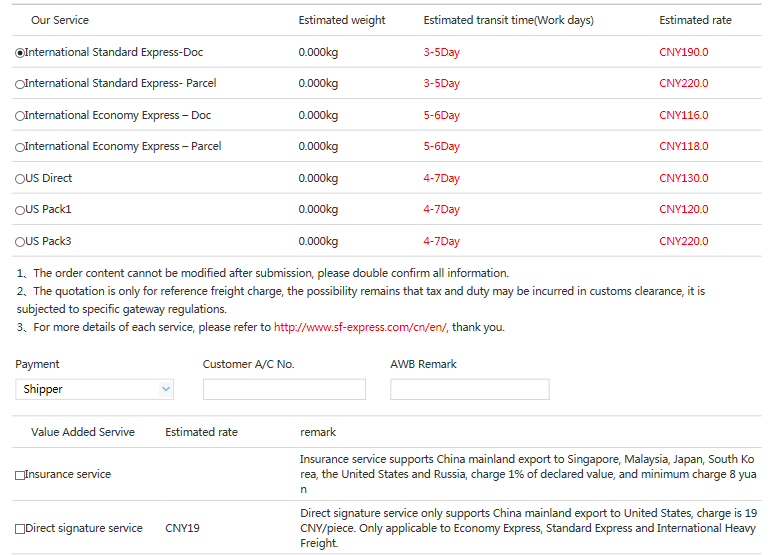
Task: Select International Economy Express – Doc radio
Action: 20,116
